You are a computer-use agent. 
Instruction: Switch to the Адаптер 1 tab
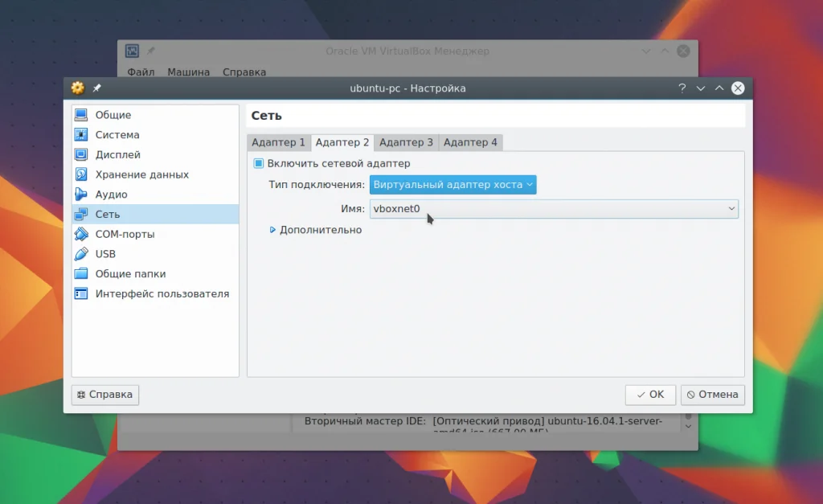278,142
